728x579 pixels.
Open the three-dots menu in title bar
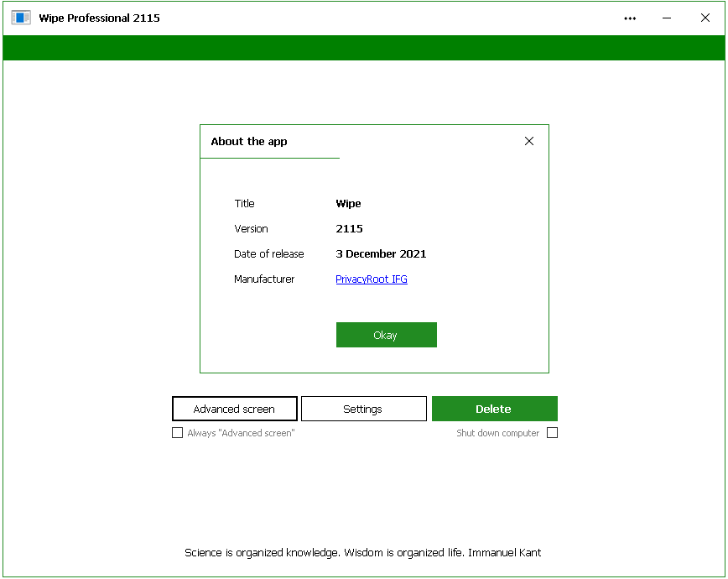point(630,18)
